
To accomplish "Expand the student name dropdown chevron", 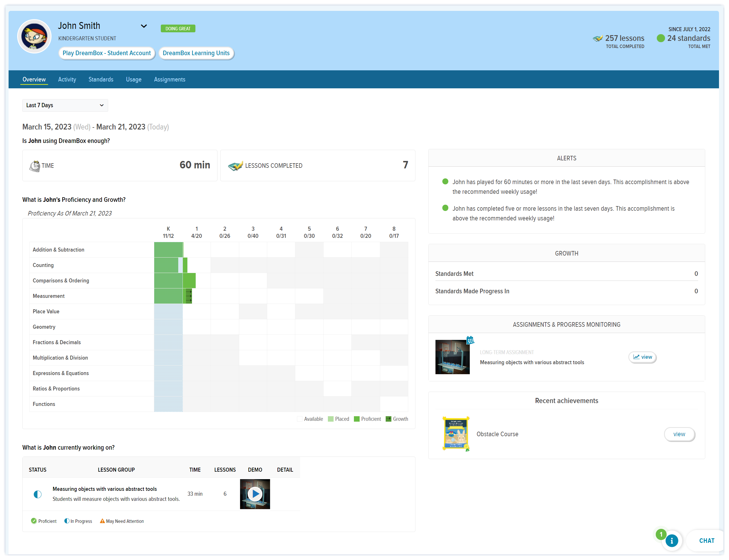I will coord(144,26).
